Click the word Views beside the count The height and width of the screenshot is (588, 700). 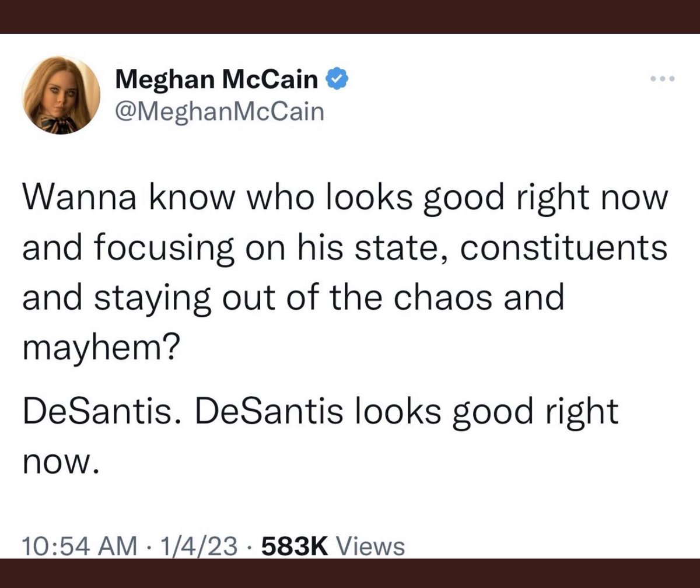point(372,547)
